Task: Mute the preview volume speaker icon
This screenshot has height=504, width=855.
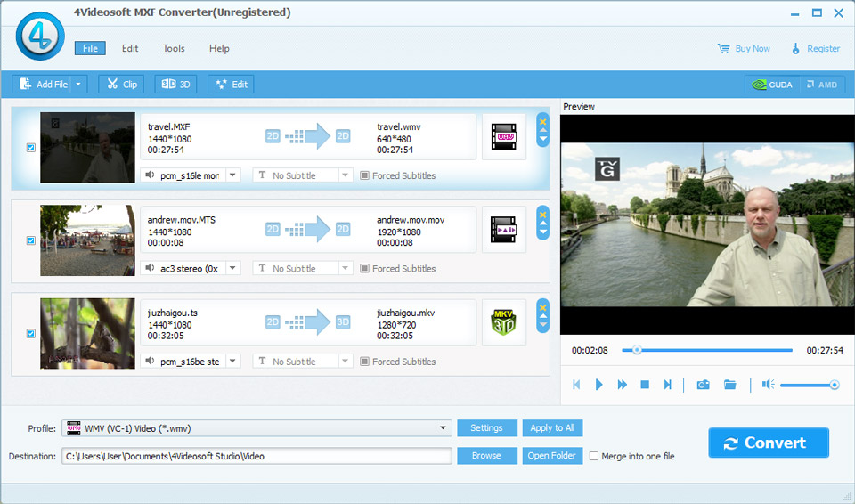Action: tap(768, 385)
